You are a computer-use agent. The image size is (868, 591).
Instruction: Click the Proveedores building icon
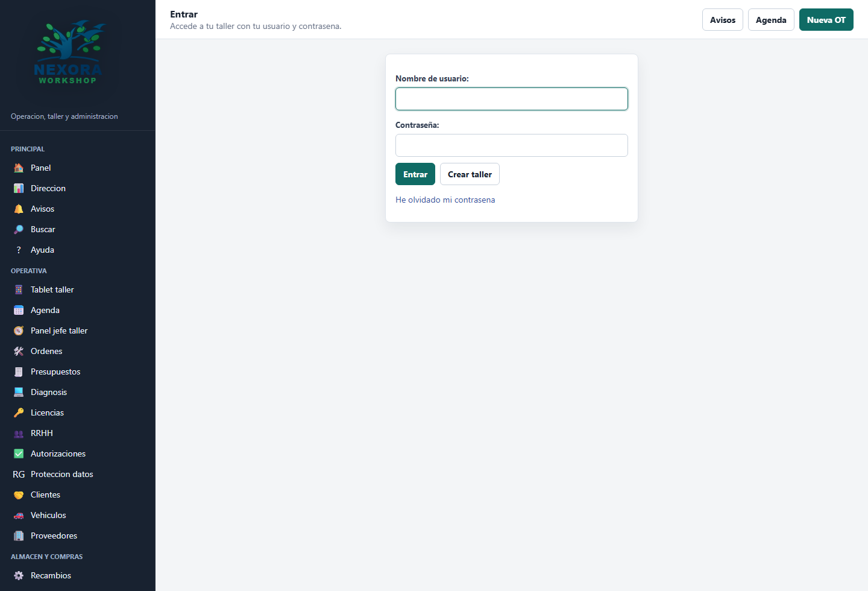tap(19, 536)
